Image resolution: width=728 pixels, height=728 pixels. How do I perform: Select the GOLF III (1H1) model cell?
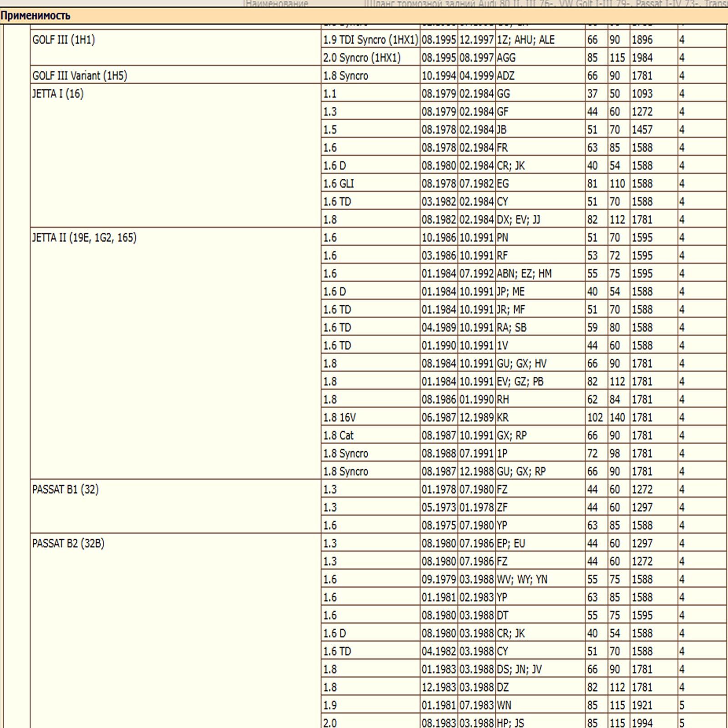[x=176, y=48]
